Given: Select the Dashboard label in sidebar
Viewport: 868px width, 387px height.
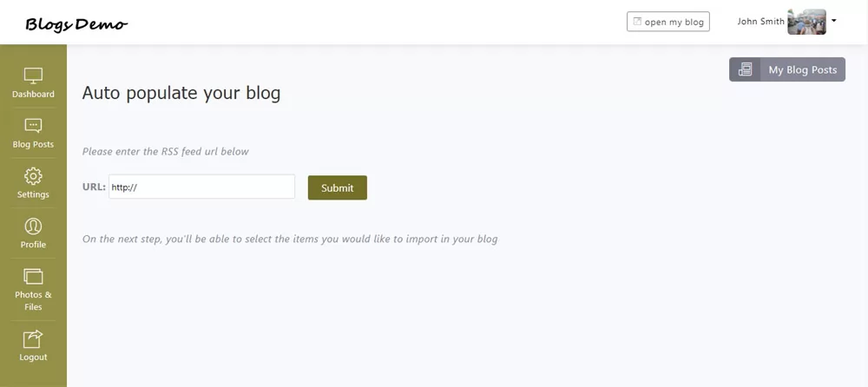Looking at the screenshot, I should (33, 95).
